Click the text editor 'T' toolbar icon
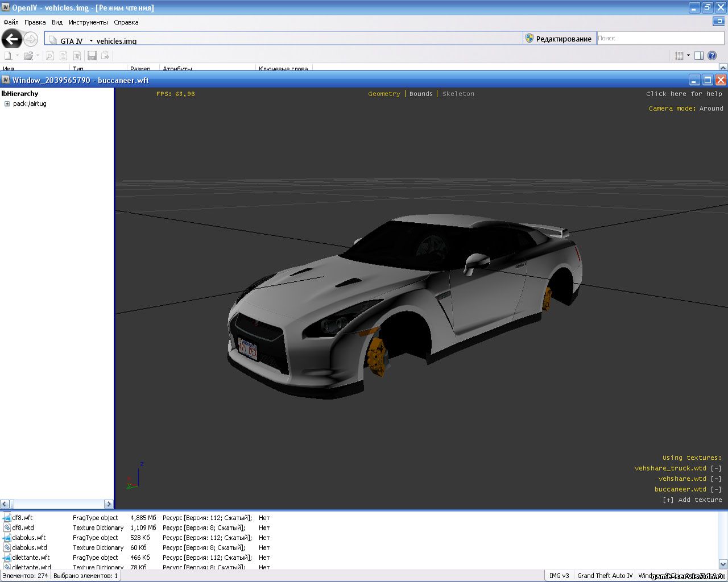 click(x=77, y=56)
